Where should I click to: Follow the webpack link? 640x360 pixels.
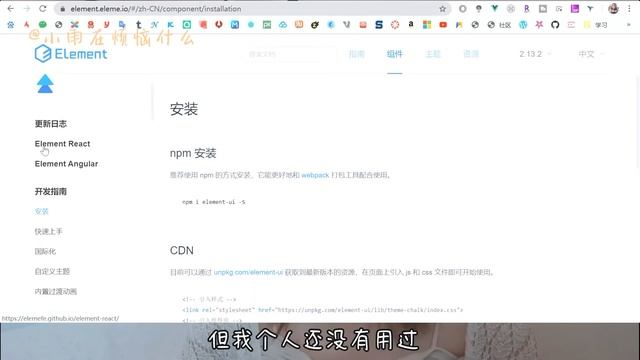coord(315,175)
